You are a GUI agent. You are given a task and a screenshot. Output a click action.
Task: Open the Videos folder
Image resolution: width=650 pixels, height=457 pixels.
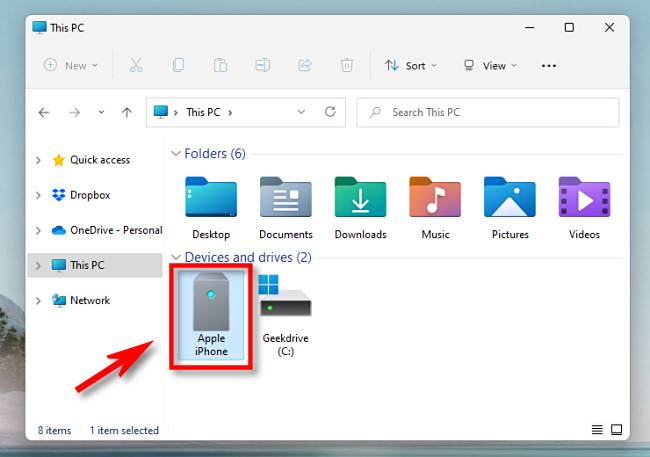click(x=584, y=207)
